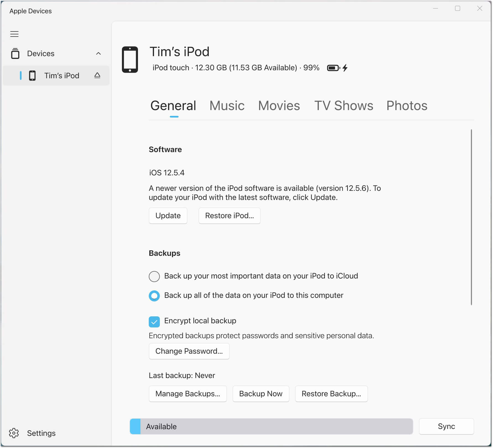Screen dimensions: 493x448
Task: Eject Tim's iPod using eject icon
Action: [97, 75]
